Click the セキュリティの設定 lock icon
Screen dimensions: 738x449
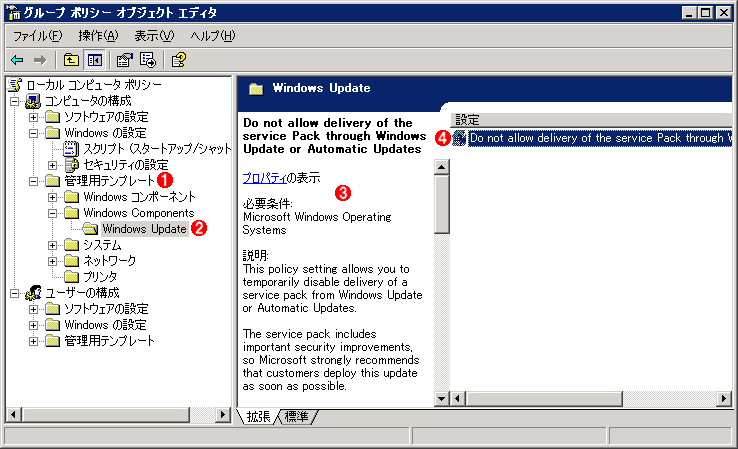(72, 165)
